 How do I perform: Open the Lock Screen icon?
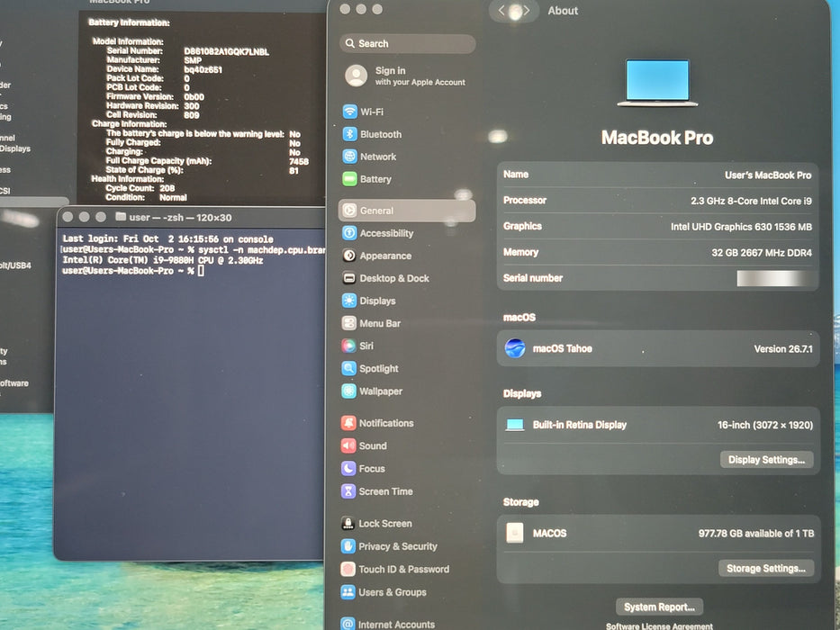click(x=348, y=523)
